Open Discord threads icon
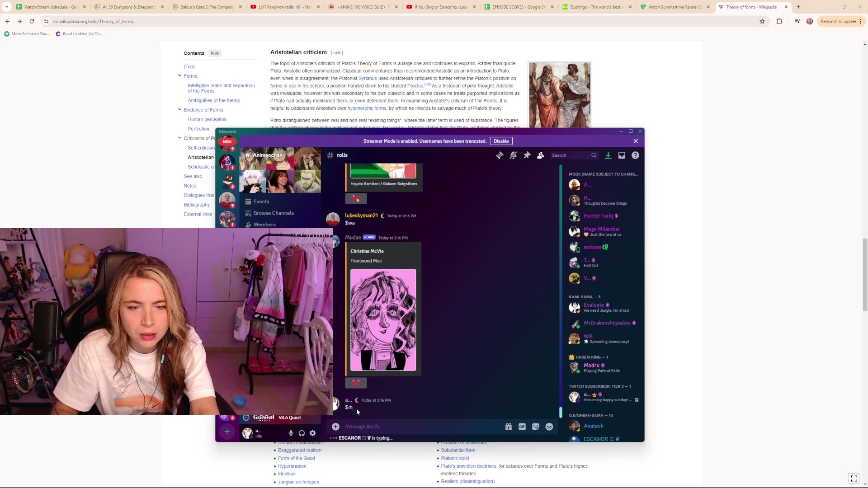 coord(500,155)
